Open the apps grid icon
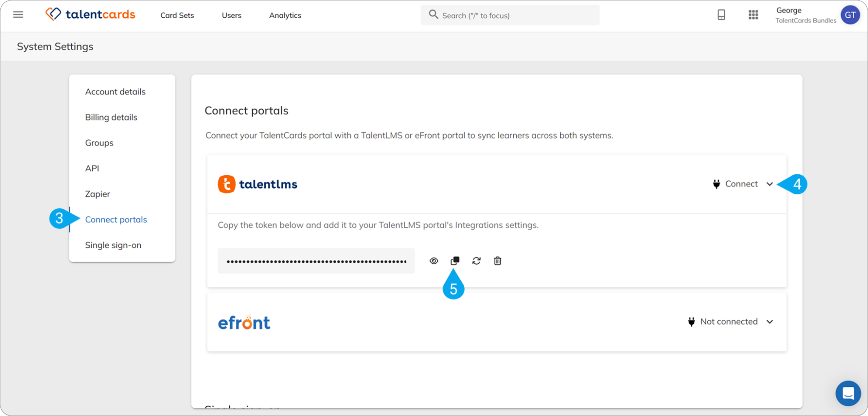Image resolution: width=868 pixels, height=416 pixels. click(x=753, y=15)
